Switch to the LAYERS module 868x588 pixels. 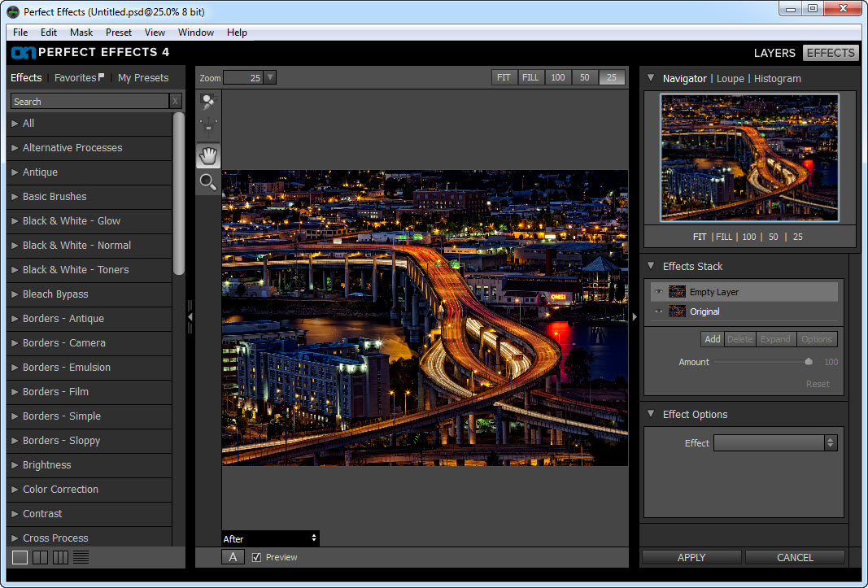(x=774, y=53)
